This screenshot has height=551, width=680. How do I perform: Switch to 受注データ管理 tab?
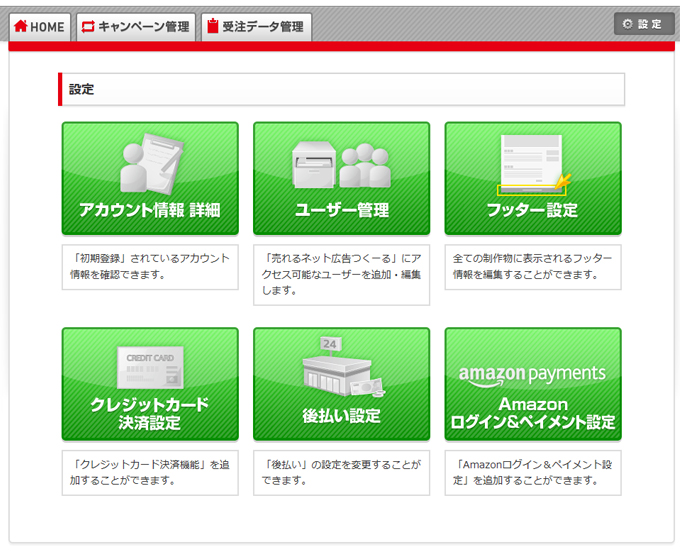[x=256, y=27]
